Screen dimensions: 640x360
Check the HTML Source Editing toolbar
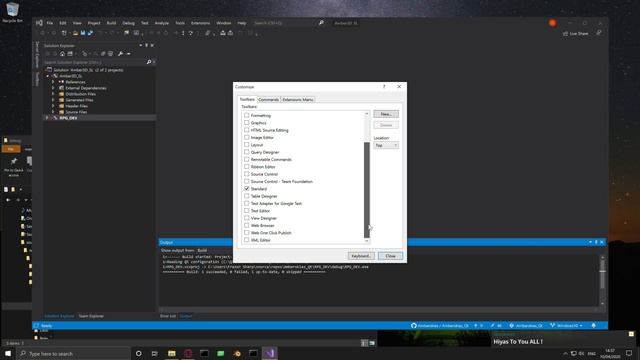coord(247,130)
